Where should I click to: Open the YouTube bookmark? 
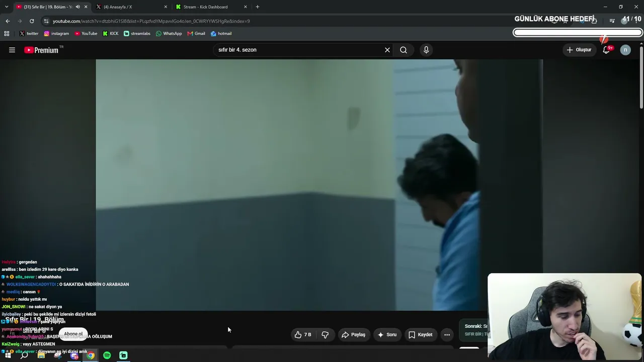86,34
